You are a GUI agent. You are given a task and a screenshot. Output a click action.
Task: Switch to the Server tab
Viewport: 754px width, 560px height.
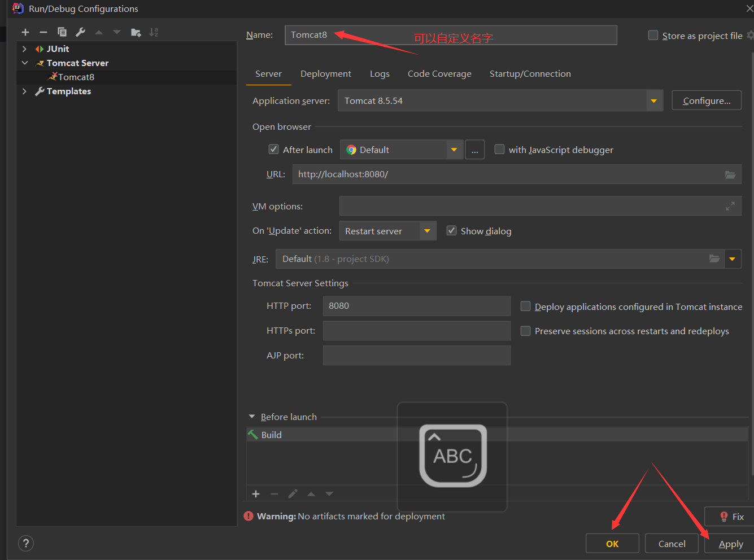(268, 74)
